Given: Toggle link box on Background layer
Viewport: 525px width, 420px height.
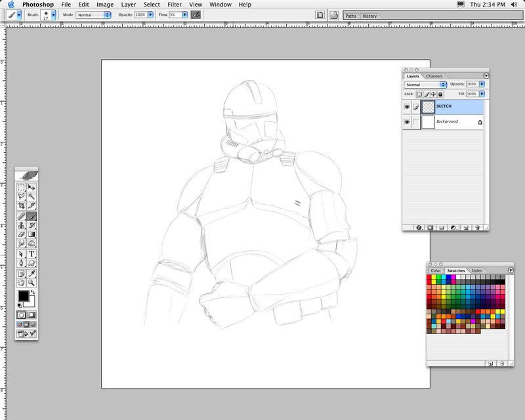Looking at the screenshot, I should (415, 122).
